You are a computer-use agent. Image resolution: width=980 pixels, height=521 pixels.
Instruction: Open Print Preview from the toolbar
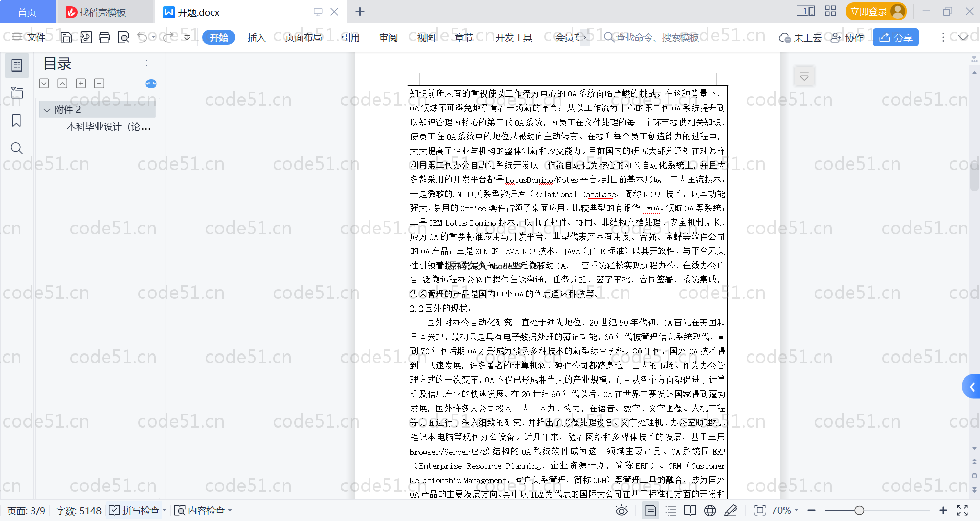pyautogui.click(x=123, y=37)
